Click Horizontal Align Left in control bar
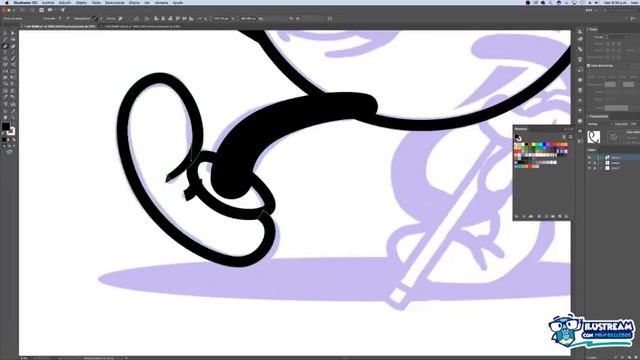Viewport: 640px width, 360px height. (x=156, y=18)
